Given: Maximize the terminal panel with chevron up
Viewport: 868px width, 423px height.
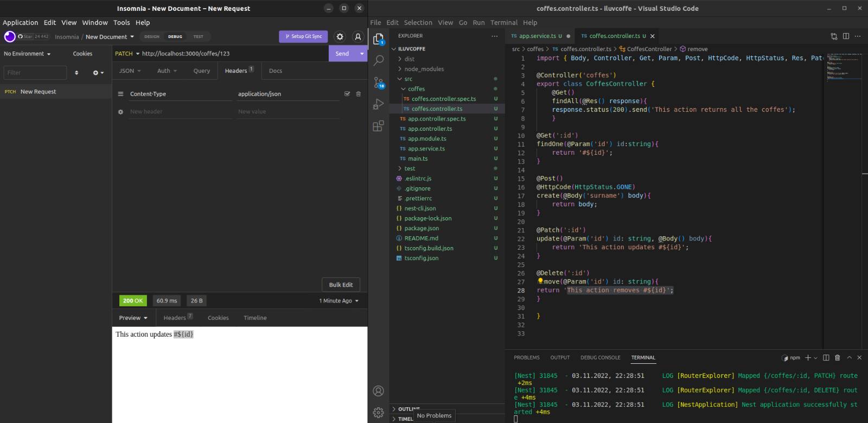Looking at the screenshot, I should click(x=850, y=357).
